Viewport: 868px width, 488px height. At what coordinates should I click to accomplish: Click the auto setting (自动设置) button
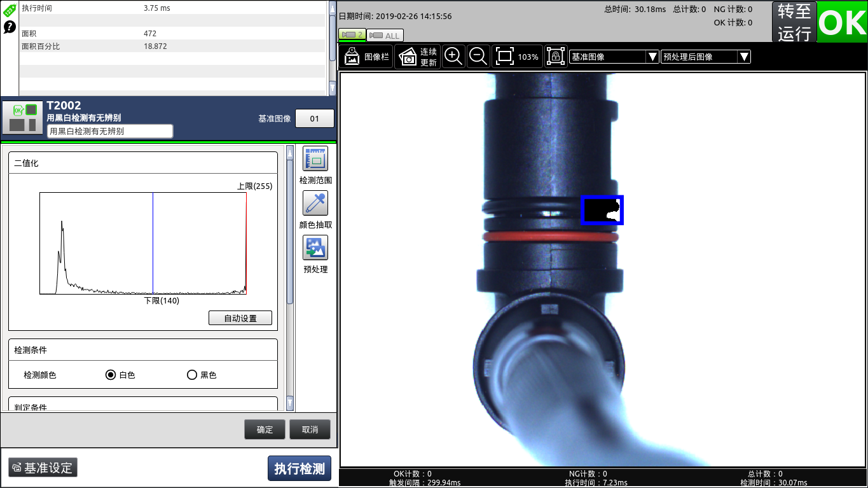click(240, 318)
